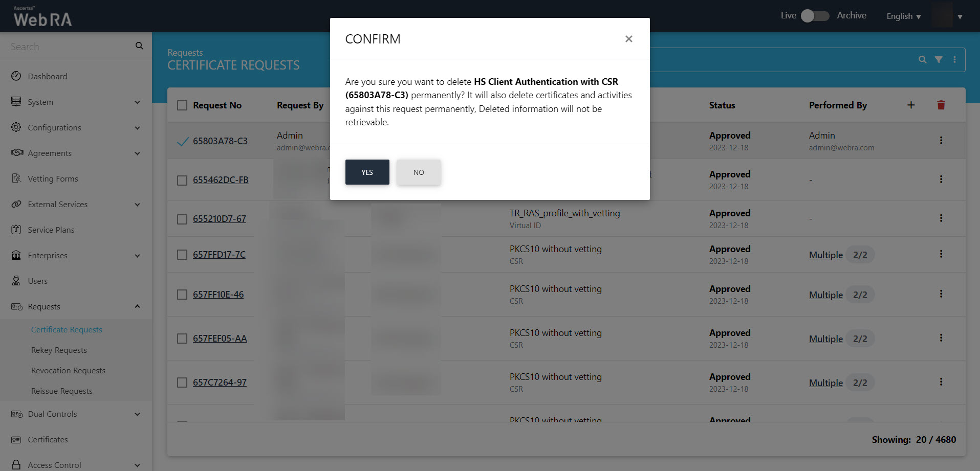Click the filter funnel icon
The height and width of the screenshot is (471, 980).
tap(939, 59)
